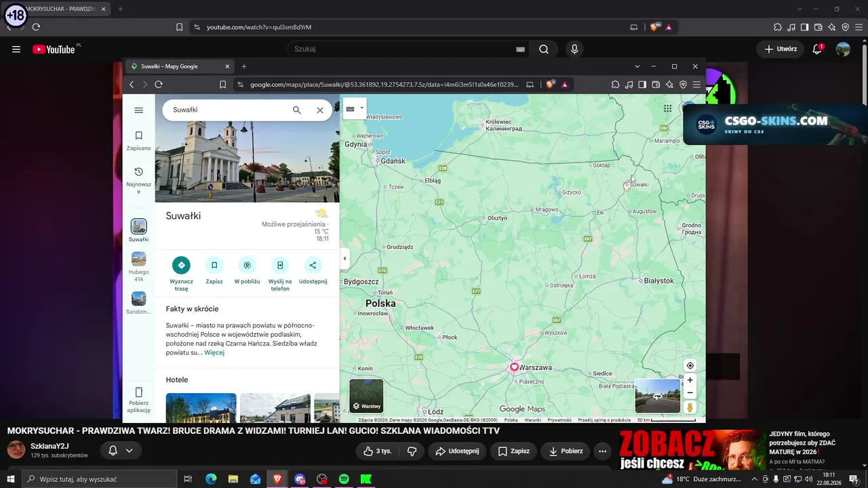Add a new tab in the outer browser

click(120, 9)
